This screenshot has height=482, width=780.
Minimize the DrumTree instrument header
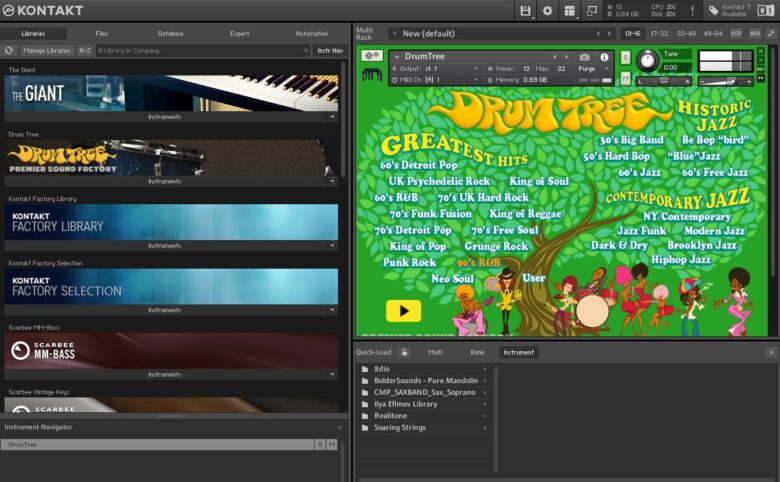tap(761, 60)
